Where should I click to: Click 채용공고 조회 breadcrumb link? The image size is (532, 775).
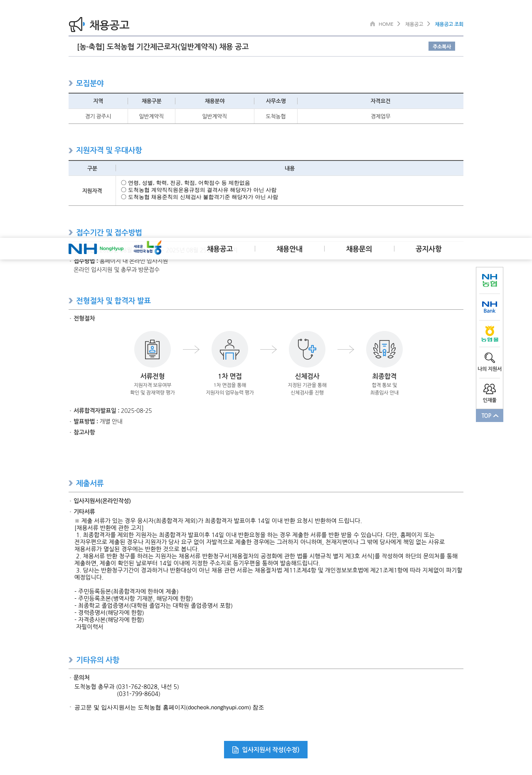pyautogui.click(x=449, y=24)
